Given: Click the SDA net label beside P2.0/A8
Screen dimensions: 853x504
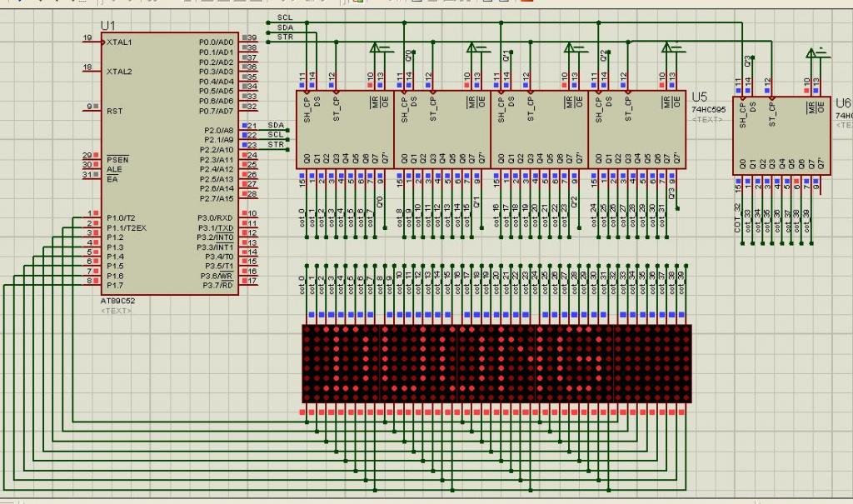Looking at the screenshot, I should pyautogui.click(x=276, y=125).
